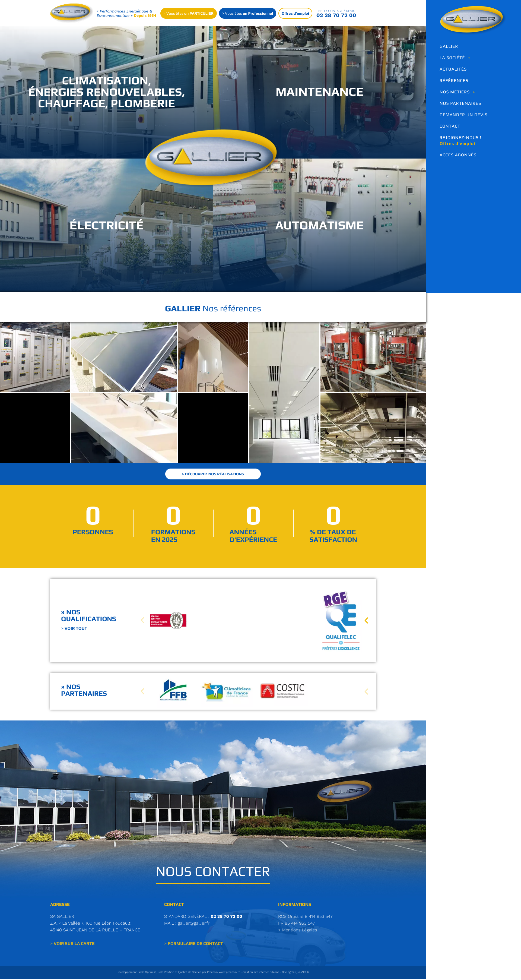The image size is (521, 980).
Task: Open the solar panels reference photo
Action: [124, 357]
